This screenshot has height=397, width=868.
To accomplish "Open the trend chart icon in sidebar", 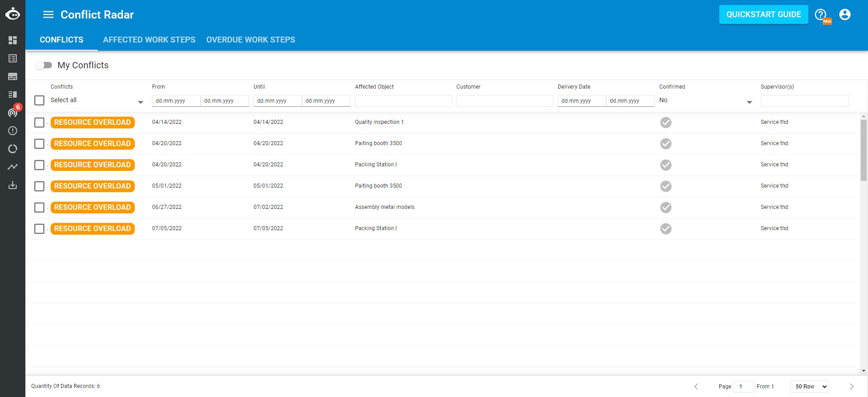I will point(13,167).
